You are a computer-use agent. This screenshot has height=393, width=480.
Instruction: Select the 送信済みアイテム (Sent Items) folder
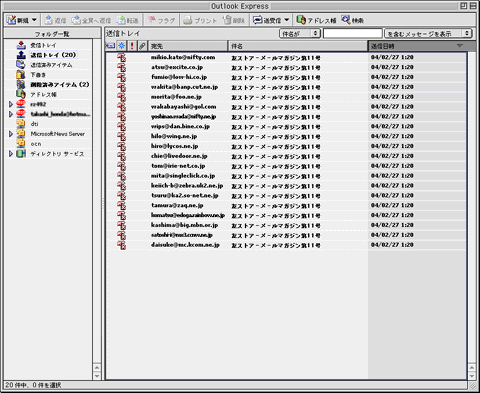pos(51,65)
